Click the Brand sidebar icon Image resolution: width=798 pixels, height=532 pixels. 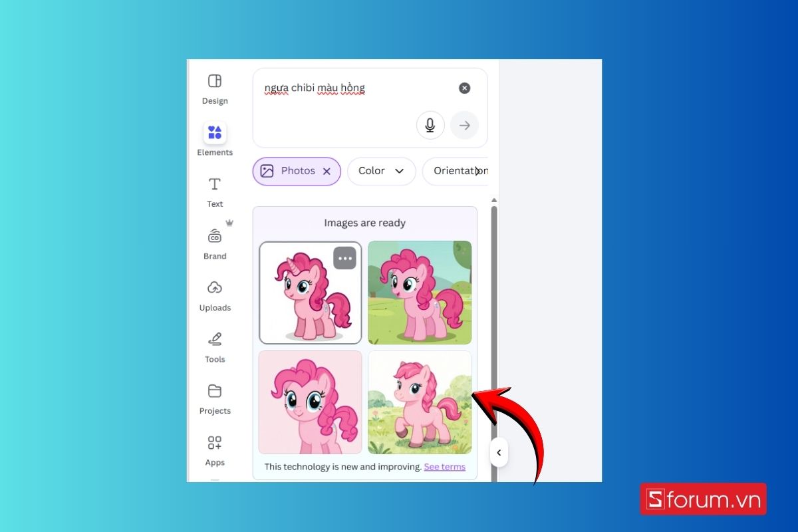pyautogui.click(x=214, y=243)
